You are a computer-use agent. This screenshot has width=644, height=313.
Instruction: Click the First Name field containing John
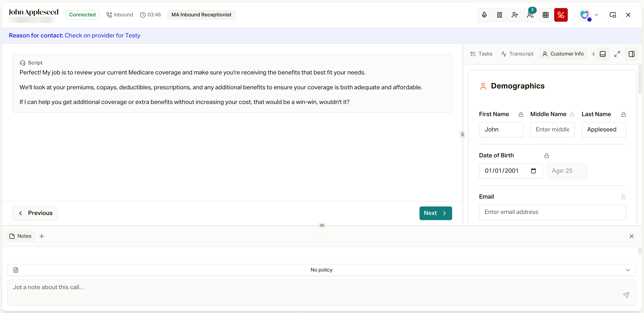tap(501, 129)
